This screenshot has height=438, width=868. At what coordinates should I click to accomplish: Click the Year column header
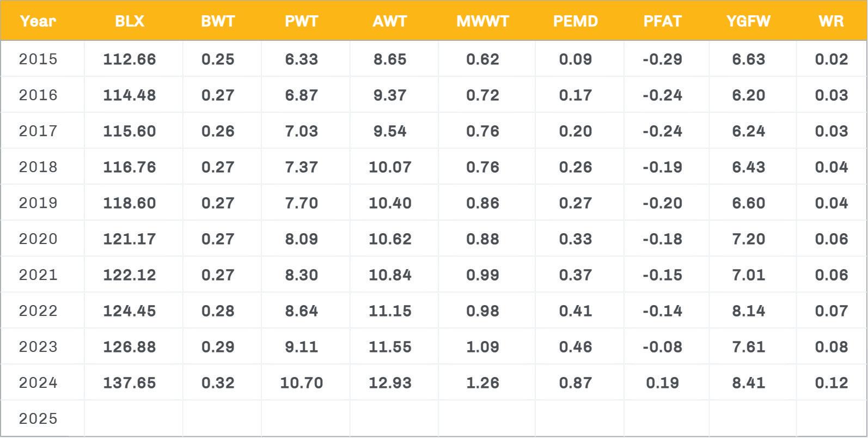pyautogui.click(x=38, y=21)
